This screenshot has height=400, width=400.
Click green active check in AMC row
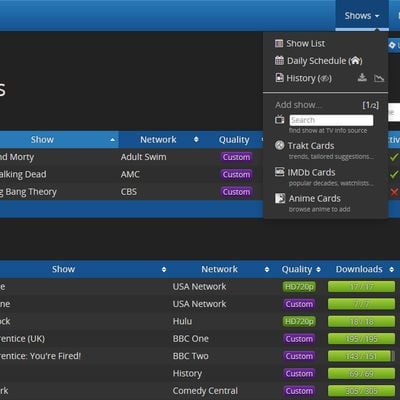point(394,174)
